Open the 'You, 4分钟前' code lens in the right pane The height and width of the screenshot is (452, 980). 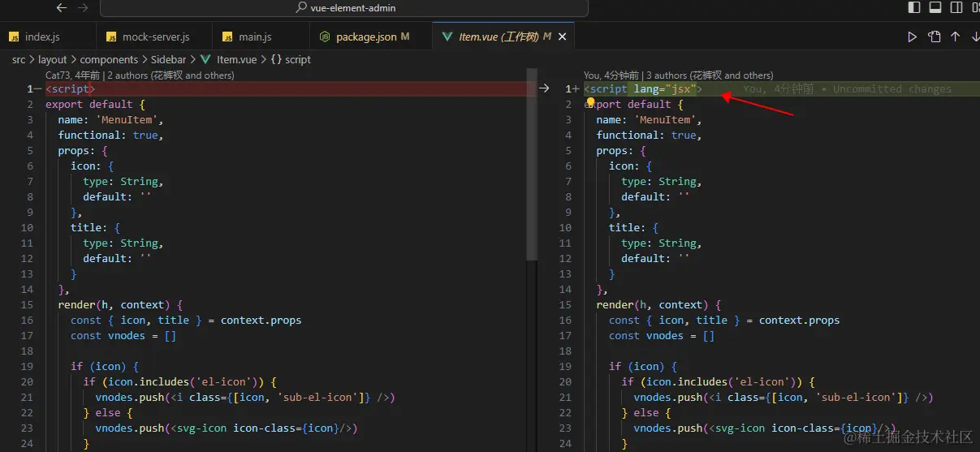click(x=611, y=75)
